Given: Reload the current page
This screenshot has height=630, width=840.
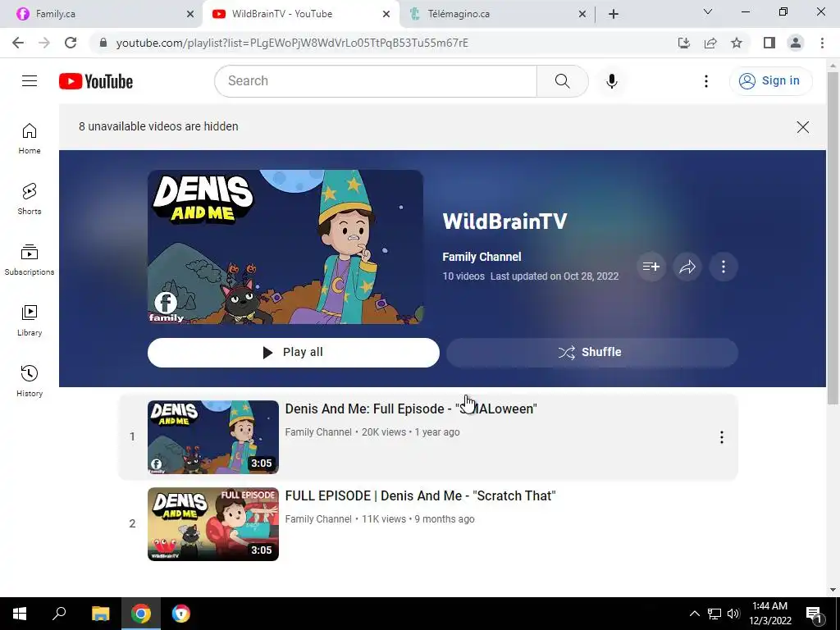Looking at the screenshot, I should pos(71,43).
